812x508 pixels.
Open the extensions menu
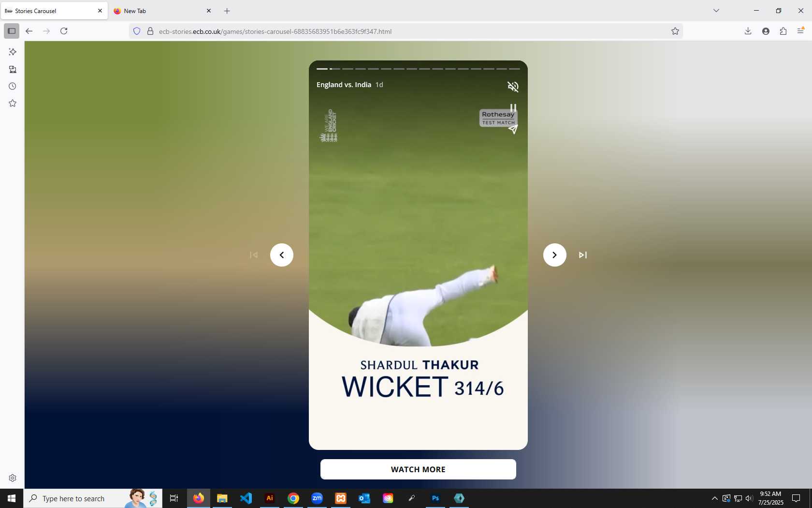783,31
